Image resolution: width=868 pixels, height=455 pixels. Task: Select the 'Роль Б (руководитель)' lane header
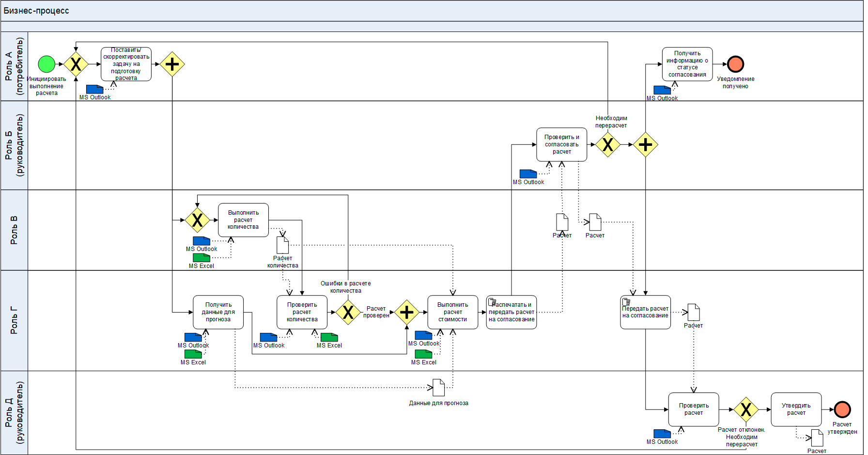pyautogui.click(x=14, y=145)
